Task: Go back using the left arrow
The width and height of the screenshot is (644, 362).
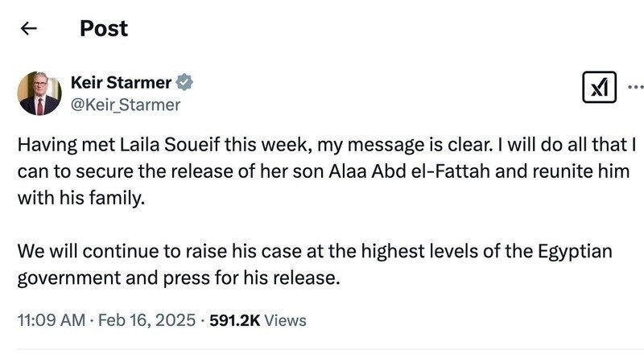Action: pyautogui.click(x=29, y=29)
